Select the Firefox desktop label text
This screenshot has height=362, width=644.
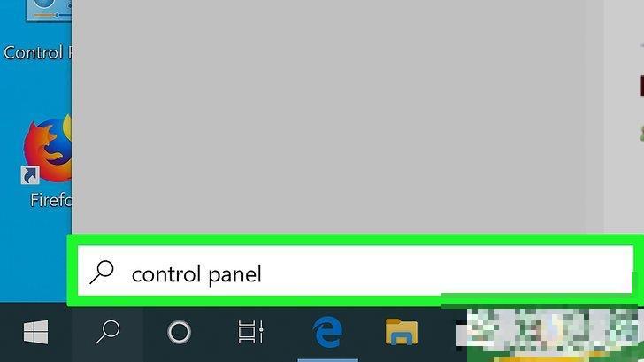coord(51,200)
